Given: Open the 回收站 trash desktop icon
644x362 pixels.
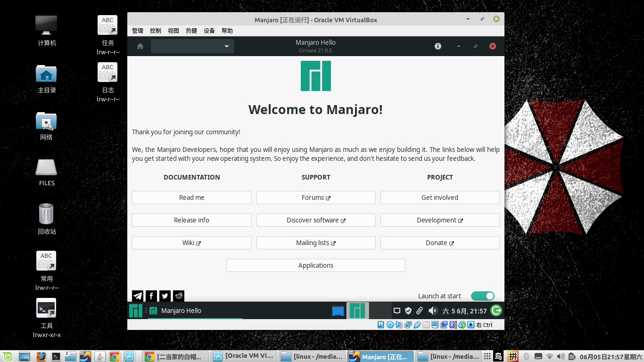Looking at the screenshot, I should pos(47,219).
